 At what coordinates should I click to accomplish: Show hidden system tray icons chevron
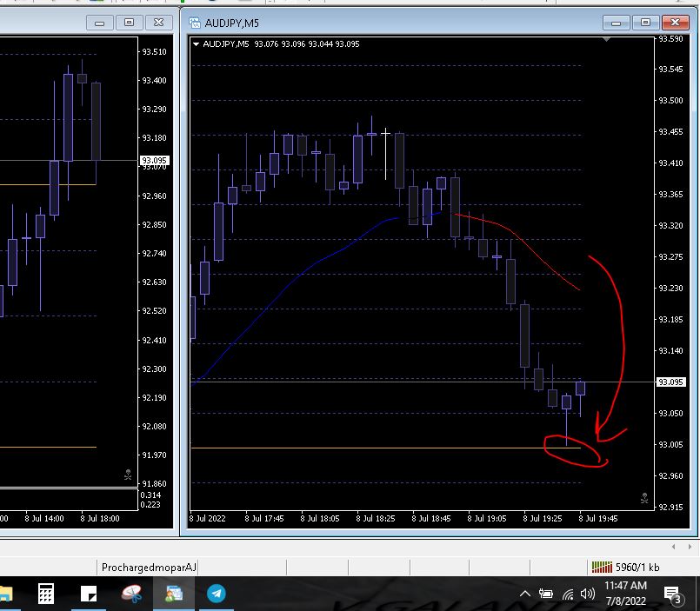tap(525, 594)
